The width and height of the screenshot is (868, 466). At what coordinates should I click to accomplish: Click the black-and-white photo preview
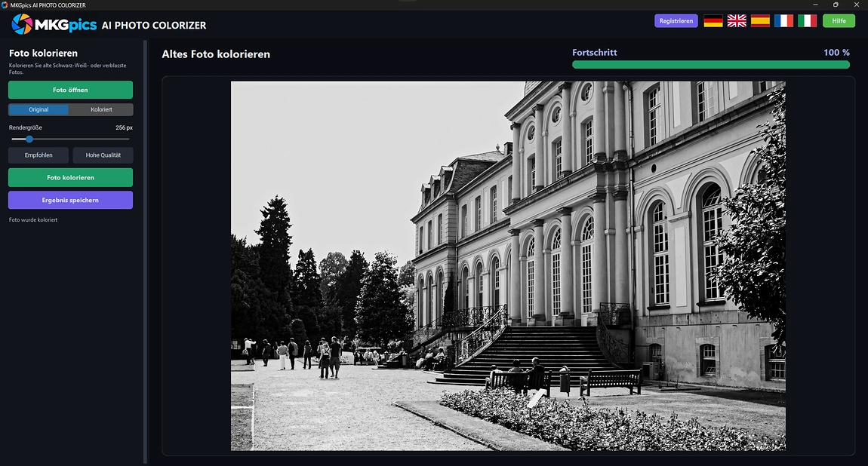(x=508, y=266)
